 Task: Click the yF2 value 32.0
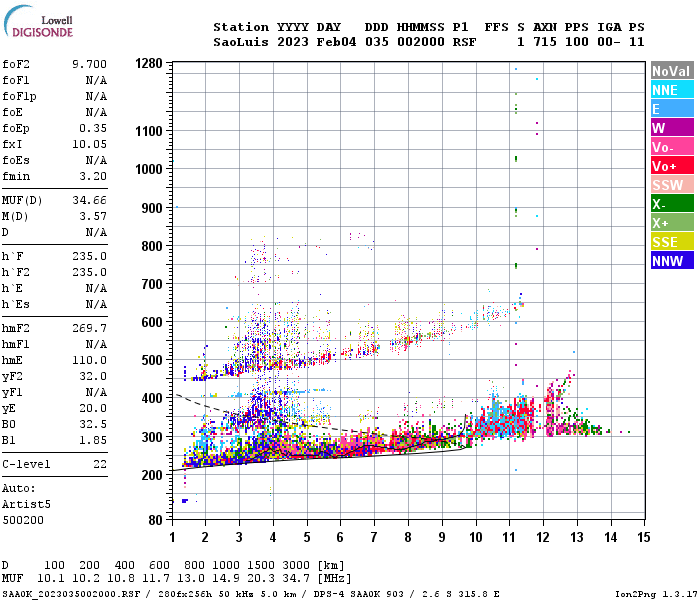click(93, 377)
